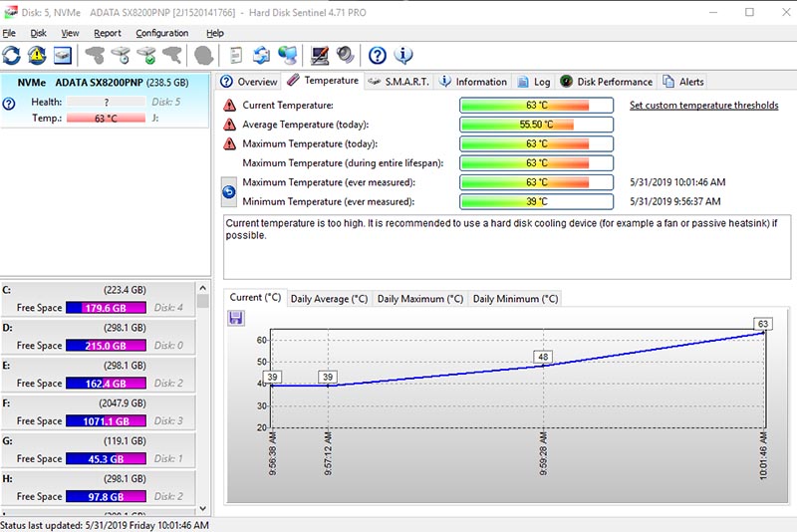Click the 5/31/2019 9:56:37 AM minimum timestamp

click(675, 201)
